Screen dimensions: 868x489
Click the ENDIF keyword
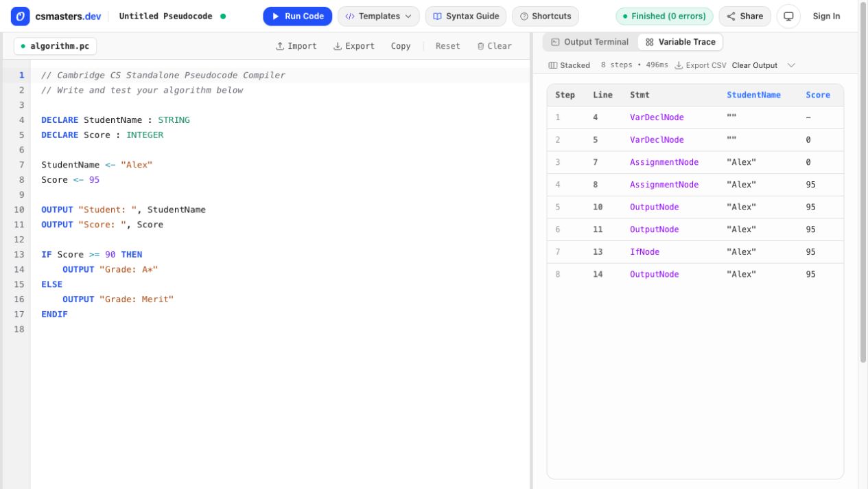coord(54,314)
